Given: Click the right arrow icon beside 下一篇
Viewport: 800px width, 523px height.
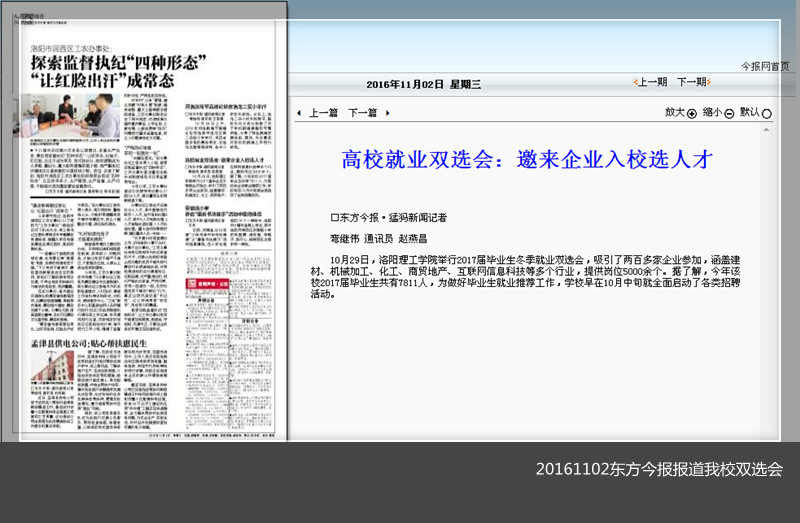Looking at the screenshot, I should pyautogui.click(x=387, y=113).
